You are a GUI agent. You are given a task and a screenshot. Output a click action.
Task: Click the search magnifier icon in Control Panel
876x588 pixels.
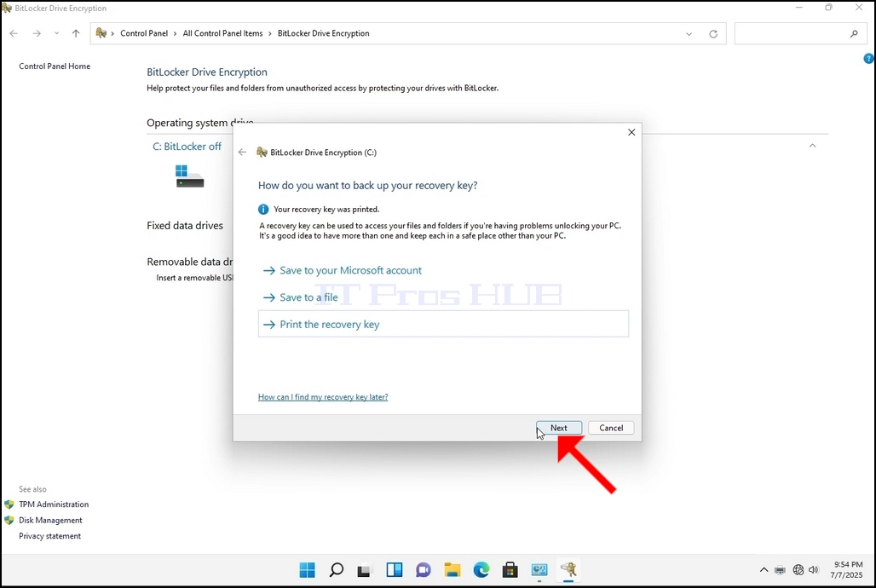point(854,33)
